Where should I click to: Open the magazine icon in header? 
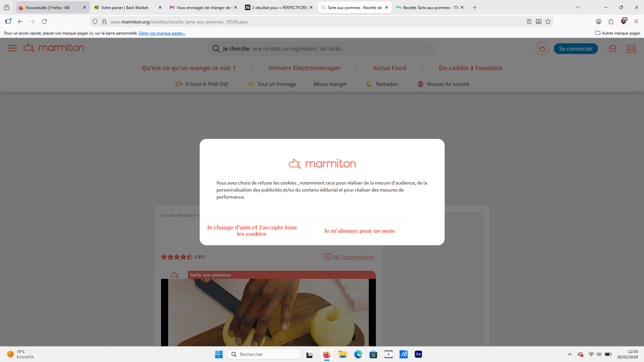point(631,49)
